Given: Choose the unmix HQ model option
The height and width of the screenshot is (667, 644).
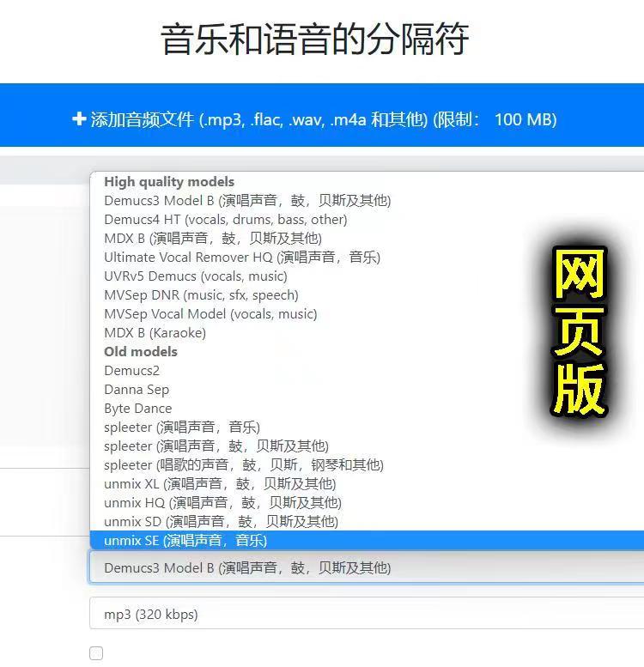Looking at the screenshot, I should click(x=223, y=503).
